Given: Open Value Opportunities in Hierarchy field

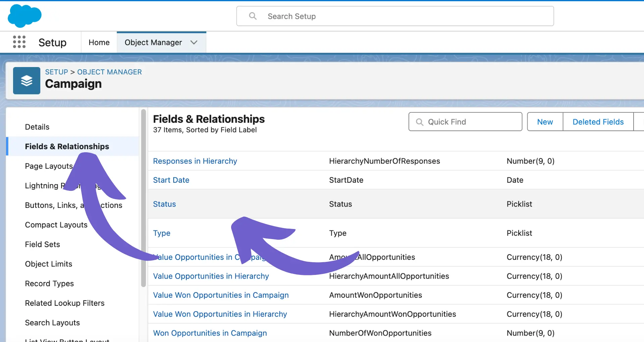Looking at the screenshot, I should point(211,276).
